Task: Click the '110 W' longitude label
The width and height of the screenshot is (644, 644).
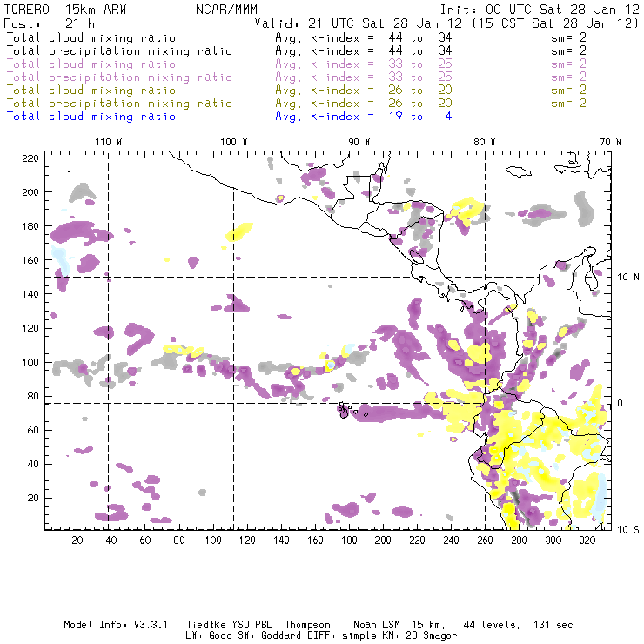Action: click(x=109, y=142)
